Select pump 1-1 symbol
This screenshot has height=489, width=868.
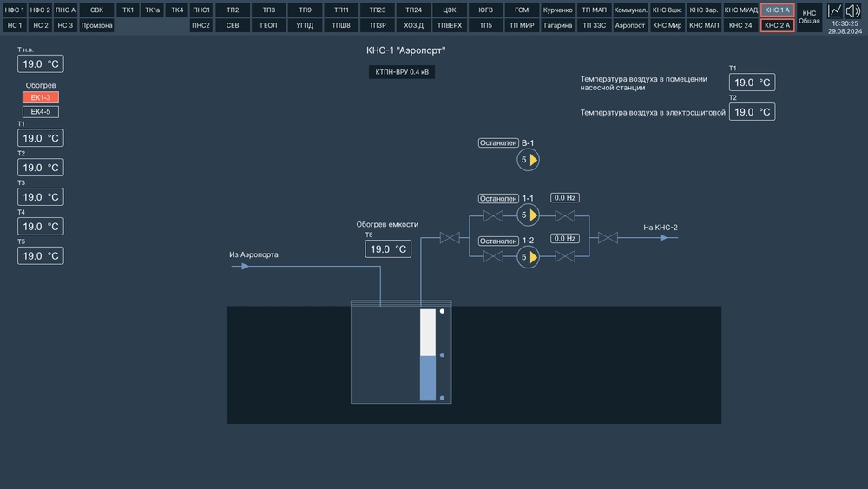click(x=529, y=215)
